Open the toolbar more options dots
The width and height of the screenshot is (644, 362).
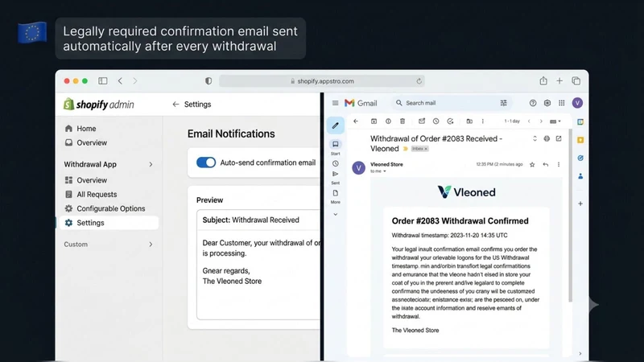coord(482,121)
